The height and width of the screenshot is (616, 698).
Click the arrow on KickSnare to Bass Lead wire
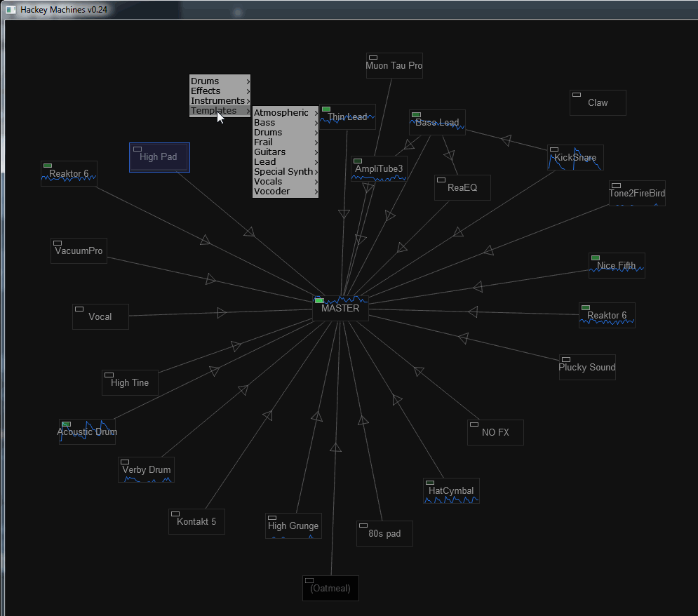[506, 140]
